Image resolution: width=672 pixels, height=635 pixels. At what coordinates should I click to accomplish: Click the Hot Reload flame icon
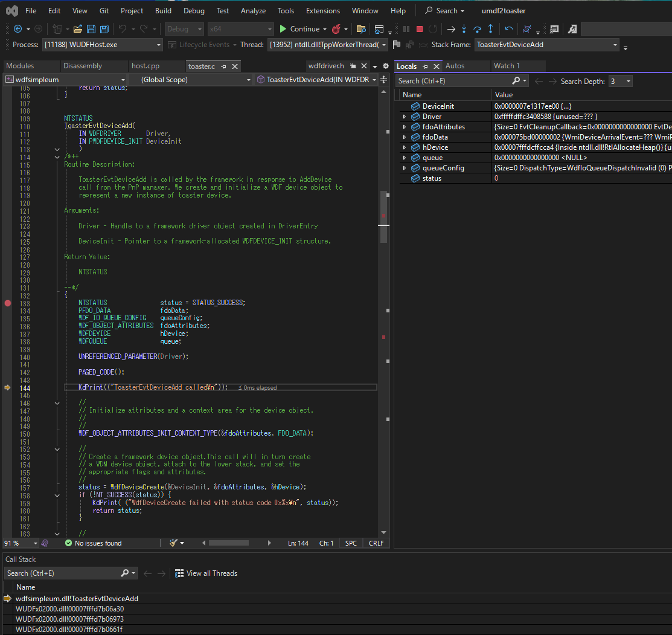[337, 29]
